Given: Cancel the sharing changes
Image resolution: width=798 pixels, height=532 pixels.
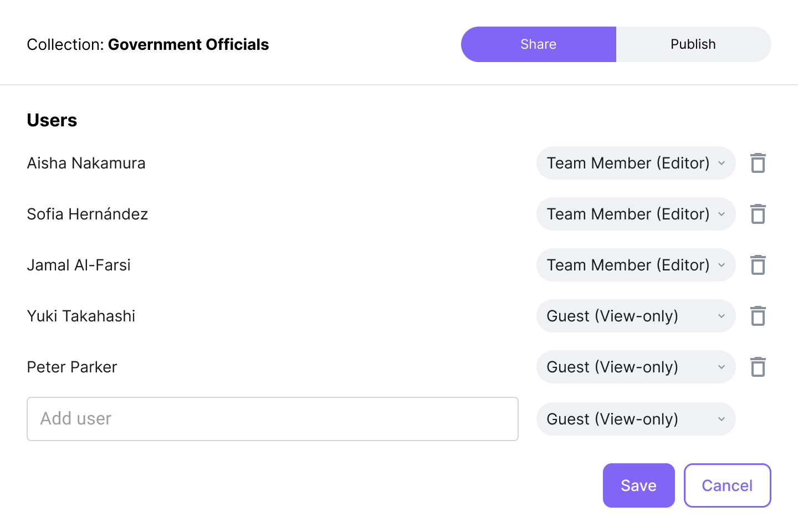Looking at the screenshot, I should click(727, 485).
